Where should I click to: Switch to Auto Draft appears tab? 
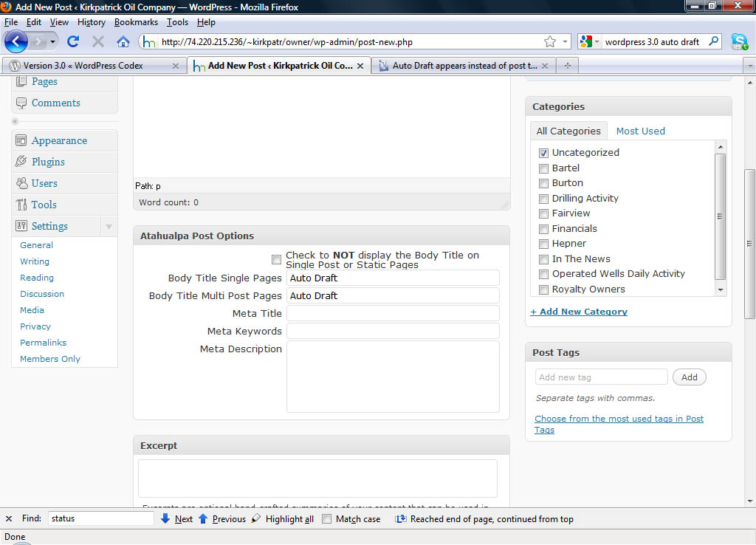(x=464, y=66)
